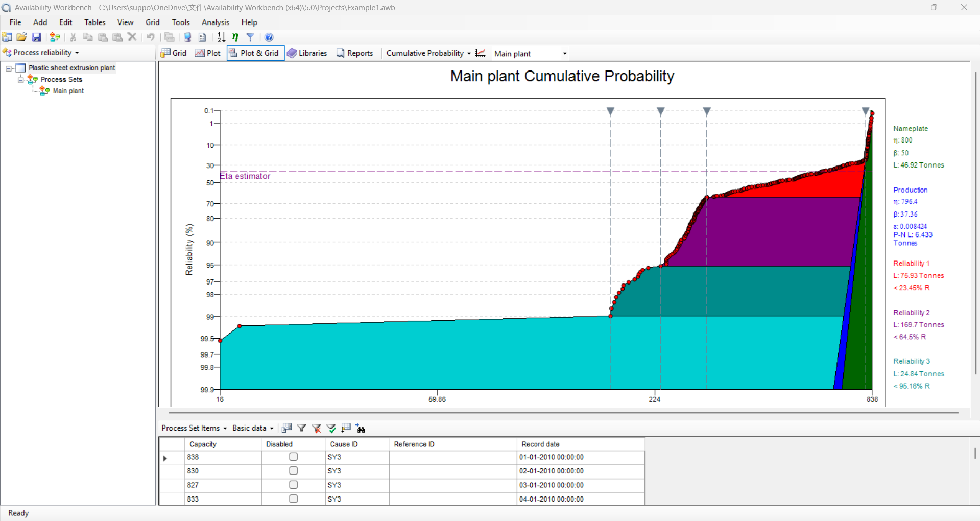Click the Process Sets node icon
This screenshot has height=521, width=980.
(32, 79)
